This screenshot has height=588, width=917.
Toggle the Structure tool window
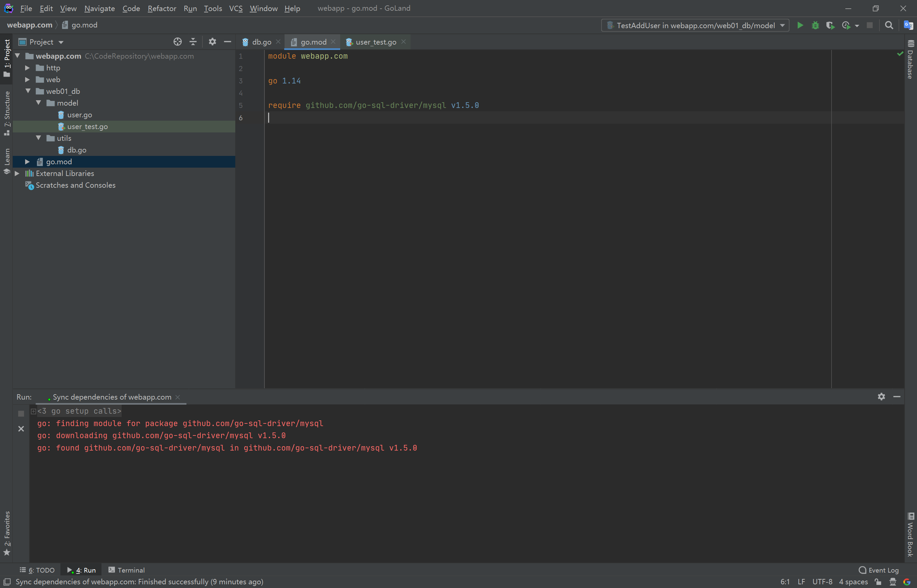(7, 113)
